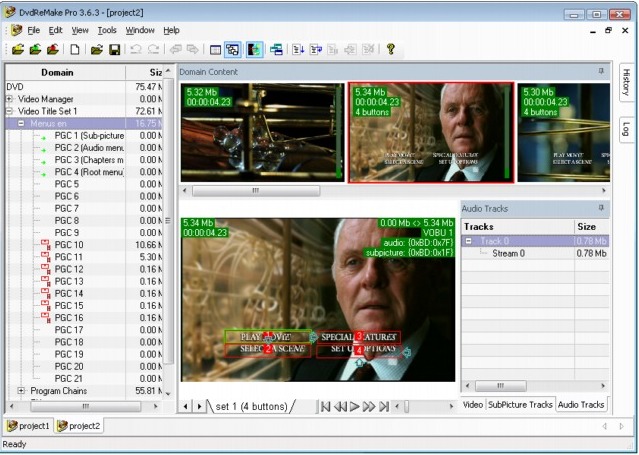This screenshot has width=639, height=455.
Task: Click the Redo arrow toolbar icon
Action: coord(153,50)
